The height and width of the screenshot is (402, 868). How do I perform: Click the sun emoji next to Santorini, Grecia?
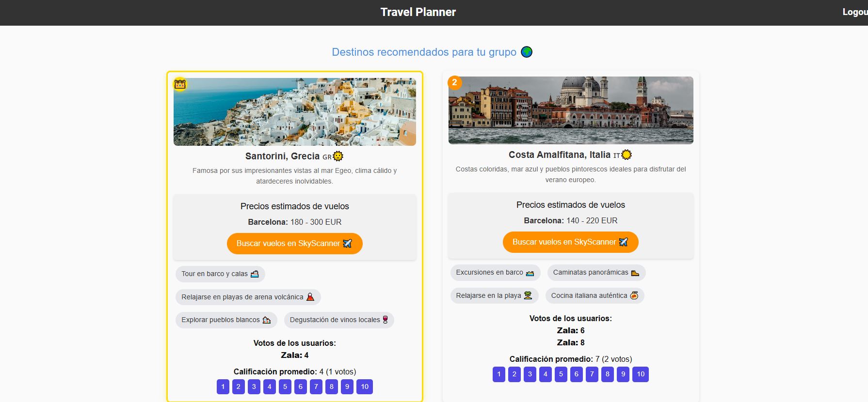[x=338, y=156]
